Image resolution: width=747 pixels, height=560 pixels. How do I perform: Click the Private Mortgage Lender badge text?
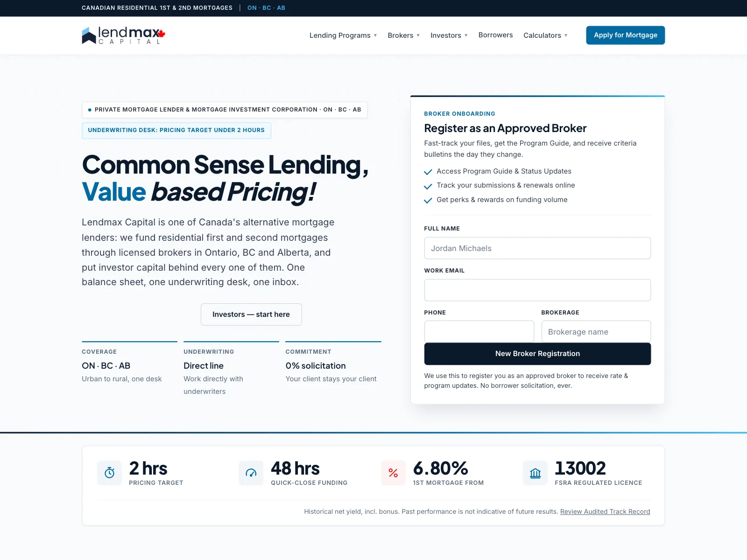click(228, 110)
